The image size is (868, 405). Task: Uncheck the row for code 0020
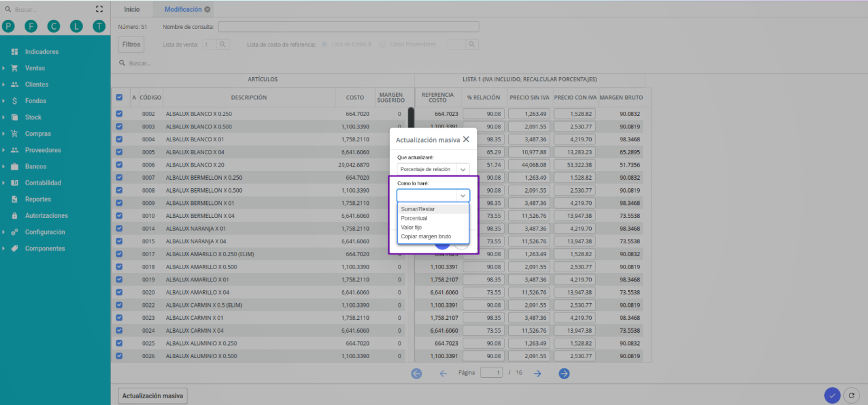(119, 292)
